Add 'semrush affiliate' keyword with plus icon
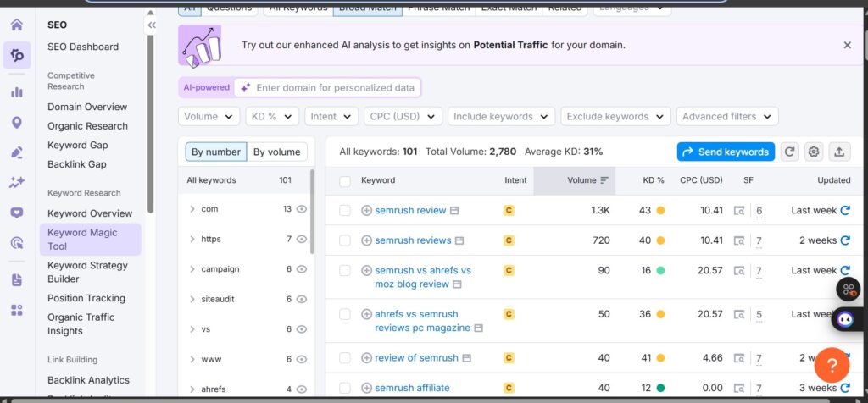The width and height of the screenshot is (868, 403). coord(366,388)
